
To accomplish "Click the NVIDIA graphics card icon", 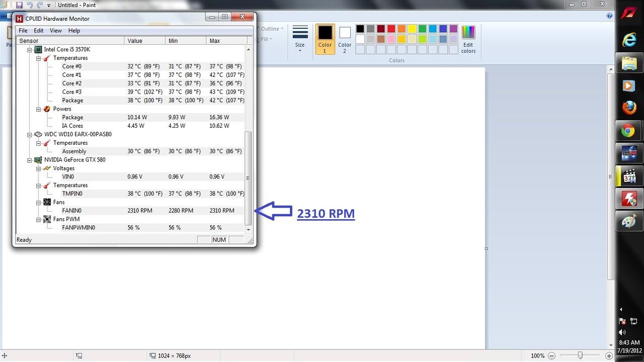I will point(38,160).
